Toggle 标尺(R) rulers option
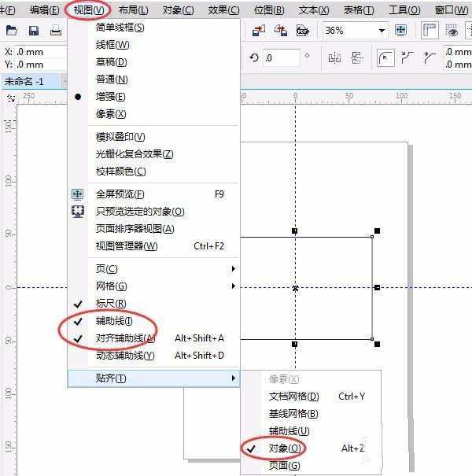Viewport: 472px width, 476px height. 154,304
